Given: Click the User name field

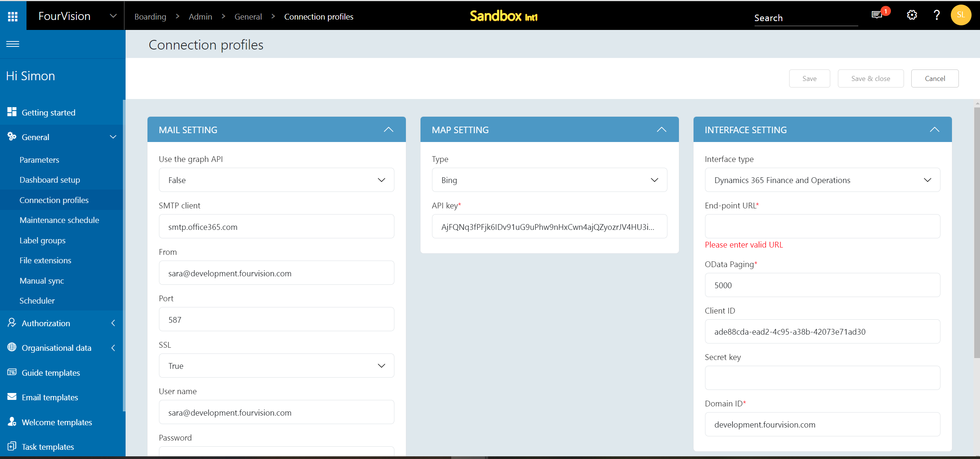Looking at the screenshot, I should click(x=276, y=412).
